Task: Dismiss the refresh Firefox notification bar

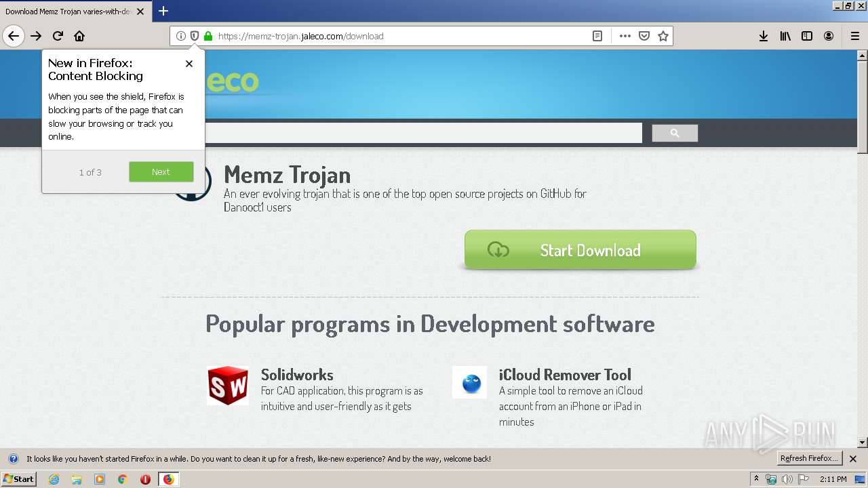Action: pos(853,459)
